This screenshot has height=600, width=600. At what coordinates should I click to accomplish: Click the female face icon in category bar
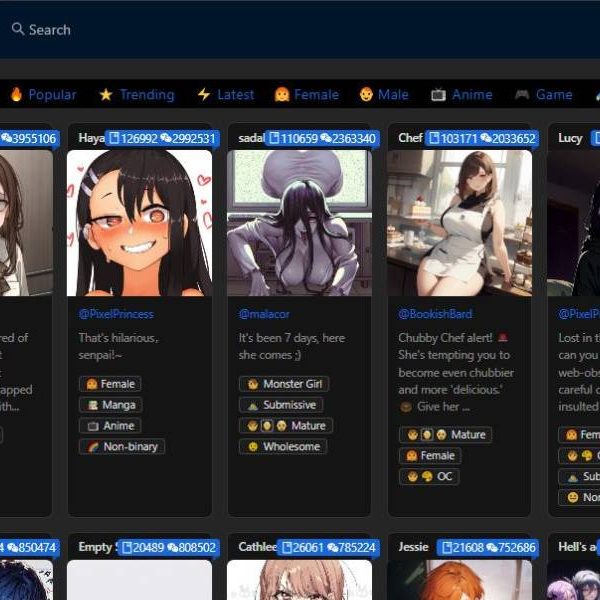[x=282, y=95]
